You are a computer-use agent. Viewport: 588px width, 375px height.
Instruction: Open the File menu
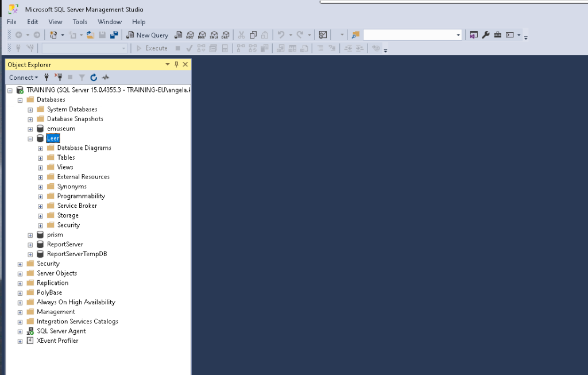pyautogui.click(x=11, y=22)
